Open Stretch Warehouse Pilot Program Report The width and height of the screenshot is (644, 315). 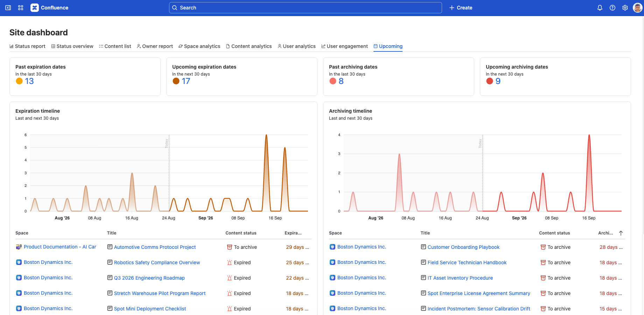point(160,293)
